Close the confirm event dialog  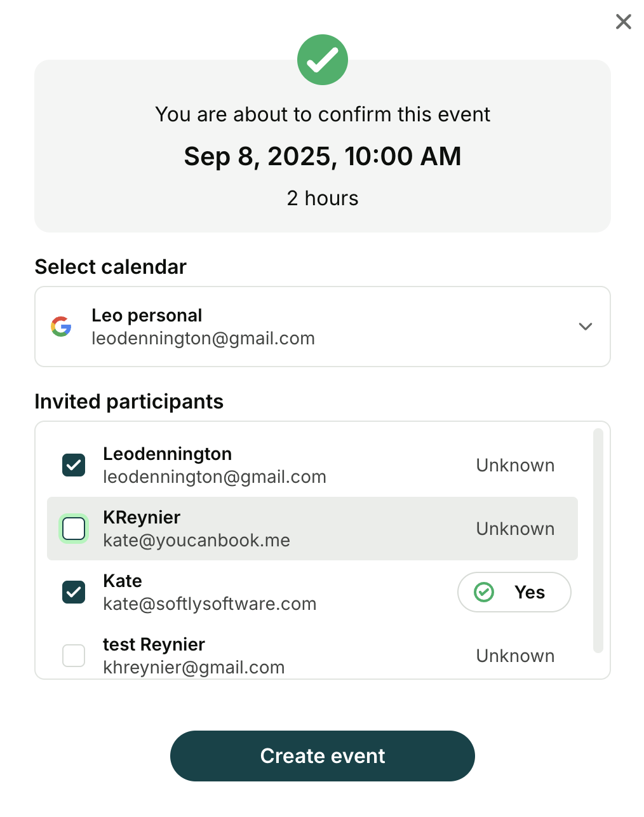coord(623,22)
